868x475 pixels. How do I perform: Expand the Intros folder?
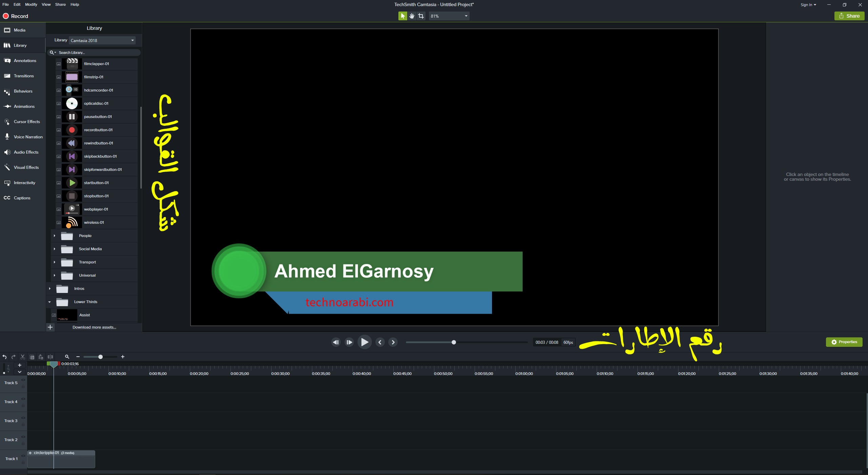tap(50, 289)
